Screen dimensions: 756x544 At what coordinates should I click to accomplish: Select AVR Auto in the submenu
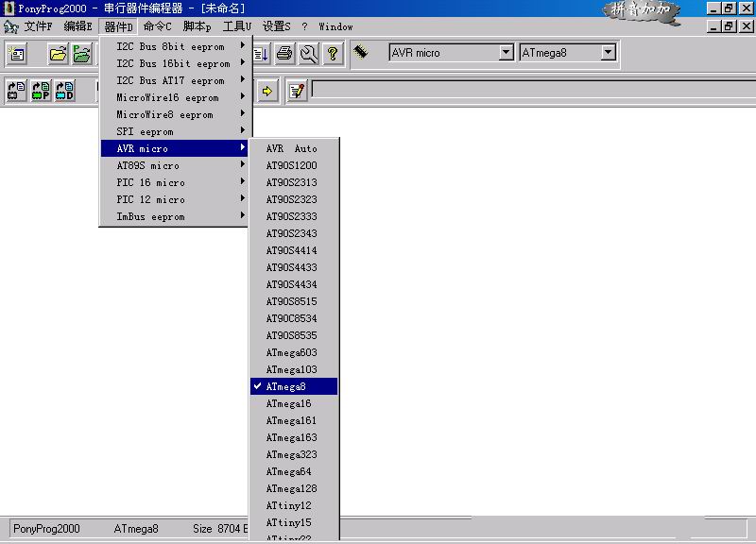(293, 148)
